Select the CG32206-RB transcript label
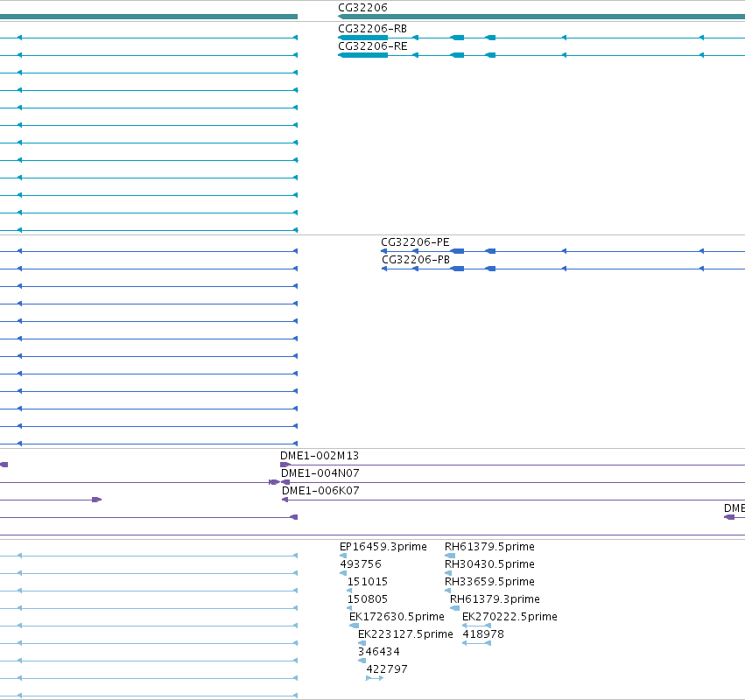The image size is (745, 700). (x=373, y=29)
